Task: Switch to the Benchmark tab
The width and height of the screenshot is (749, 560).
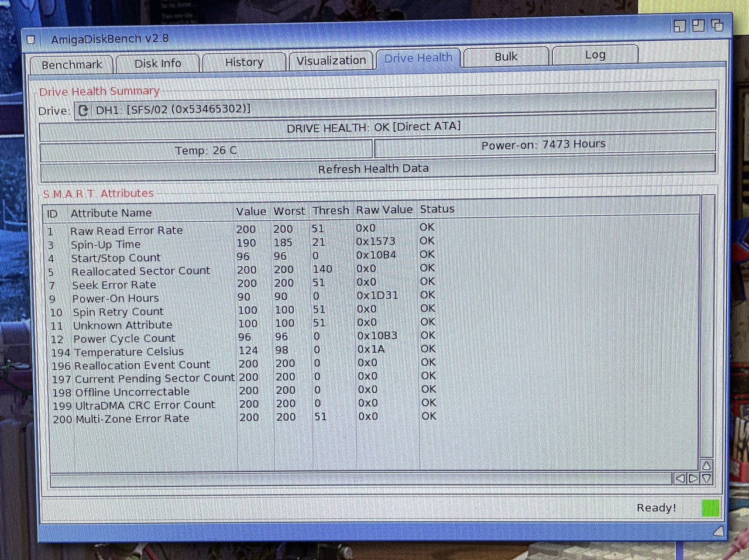Action: (x=71, y=64)
